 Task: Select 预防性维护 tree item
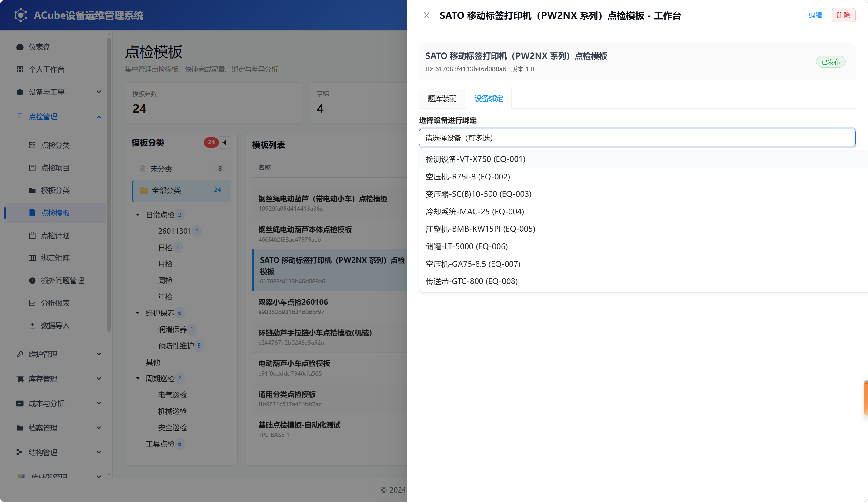(176, 346)
